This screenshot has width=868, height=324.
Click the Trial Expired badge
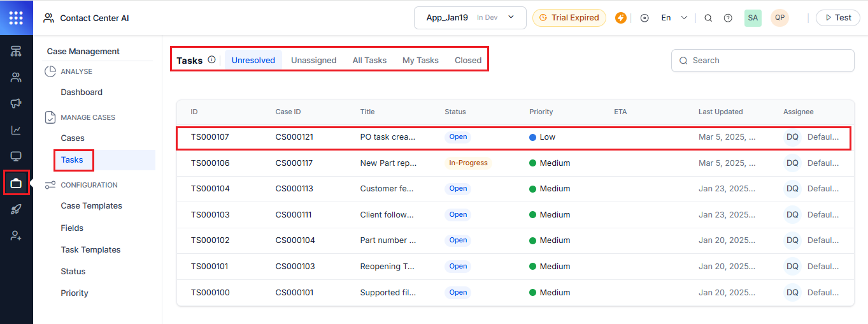click(569, 18)
